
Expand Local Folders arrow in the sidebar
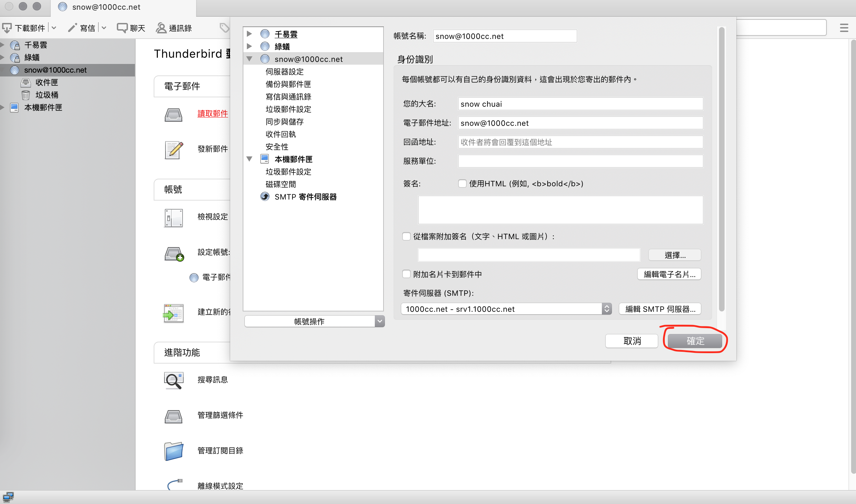point(3,107)
